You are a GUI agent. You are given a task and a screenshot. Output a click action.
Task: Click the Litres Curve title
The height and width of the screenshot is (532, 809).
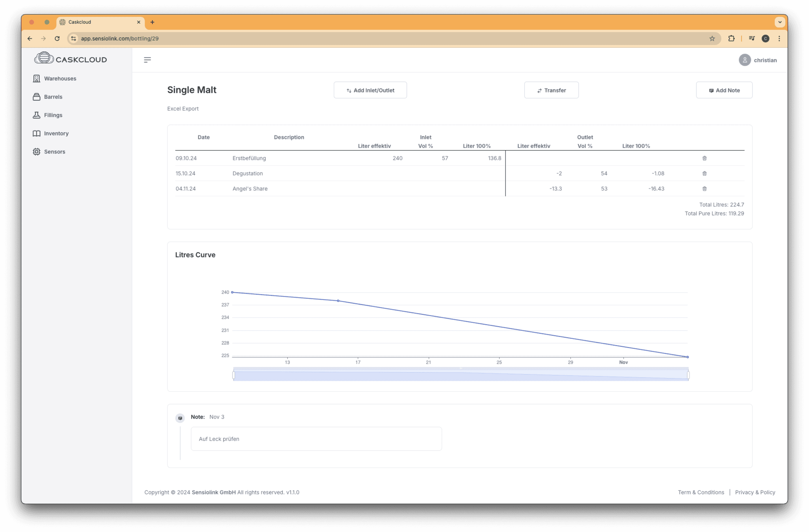tap(195, 255)
